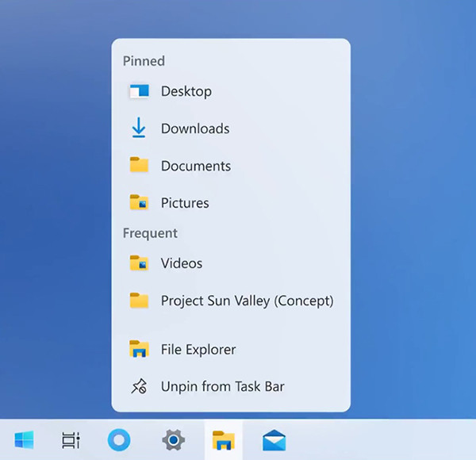Launch Cortana from the taskbar
The image size is (476, 460).
point(119,439)
